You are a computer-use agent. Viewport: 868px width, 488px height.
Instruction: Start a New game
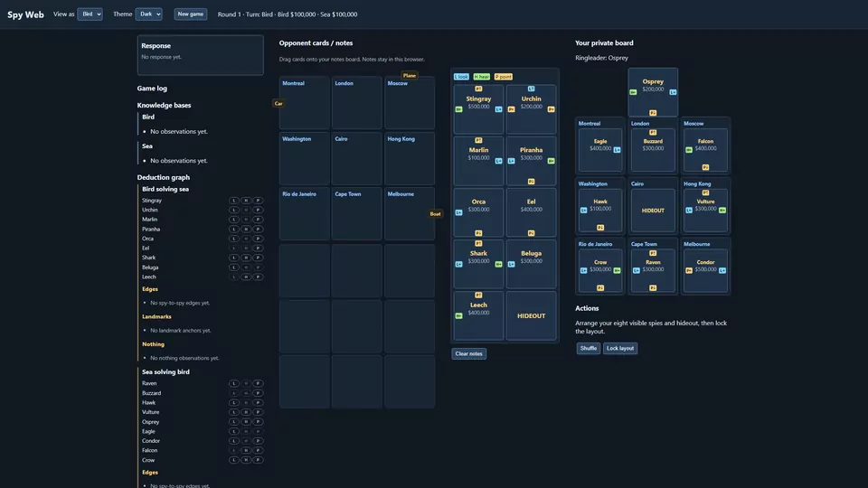click(191, 14)
